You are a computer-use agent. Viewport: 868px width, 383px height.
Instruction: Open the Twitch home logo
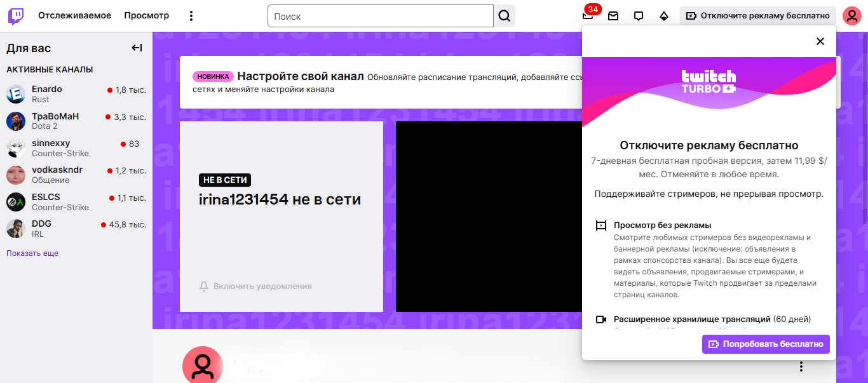[x=16, y=16]
